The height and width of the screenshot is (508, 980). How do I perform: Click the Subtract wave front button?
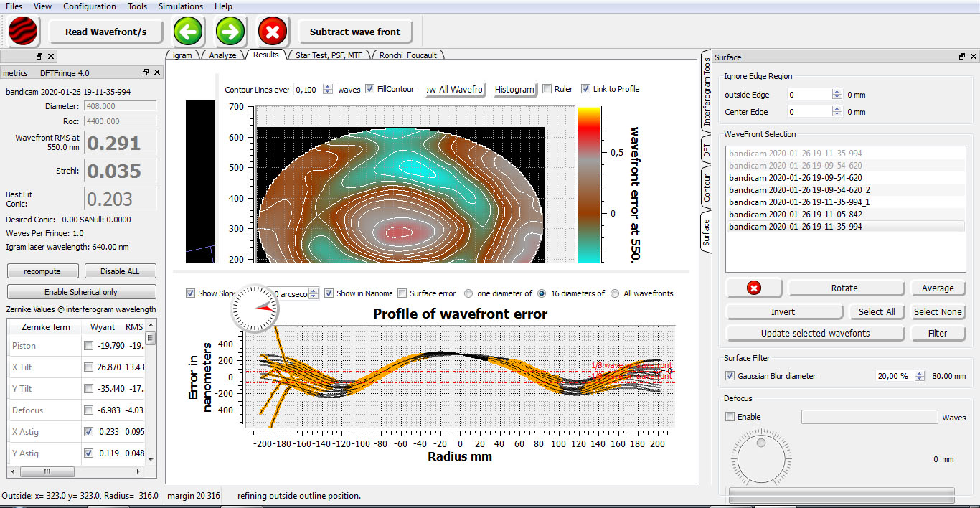[x=355, y=32]
